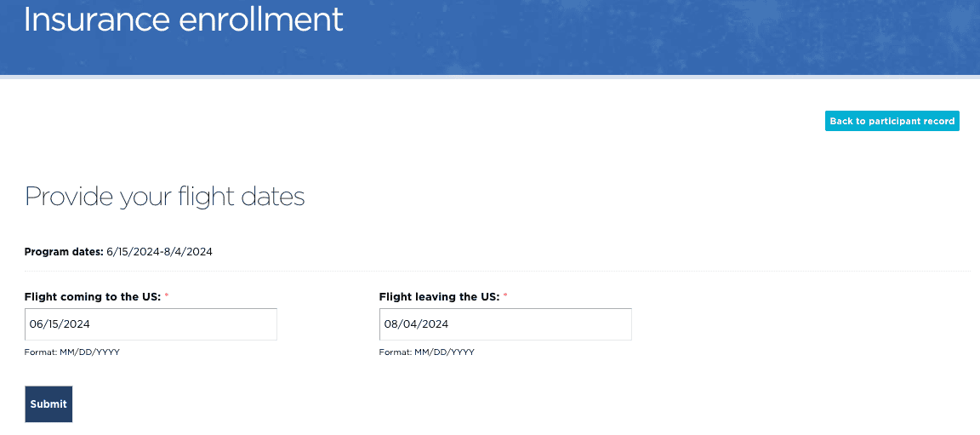
Task: Click the 'Flight leaving the US:' label
Action: 439,297
